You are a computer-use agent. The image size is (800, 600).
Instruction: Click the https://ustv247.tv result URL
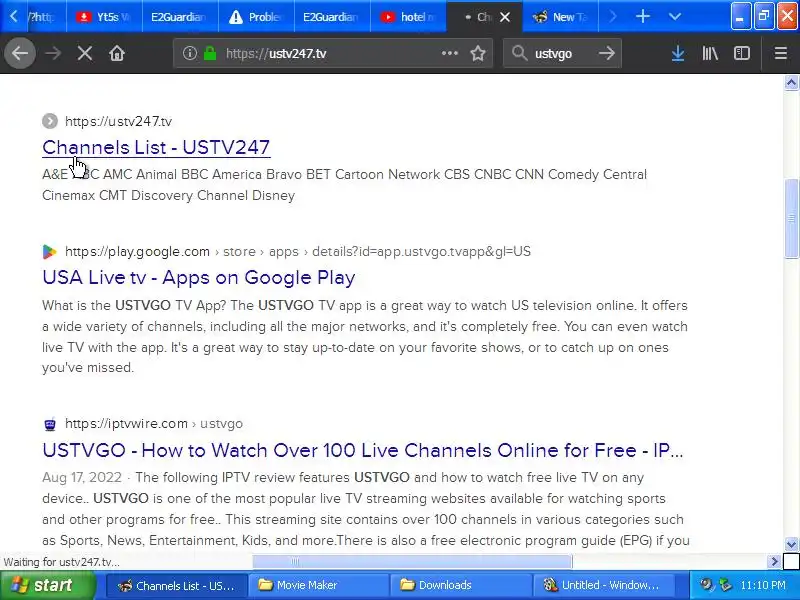point(118,121)
